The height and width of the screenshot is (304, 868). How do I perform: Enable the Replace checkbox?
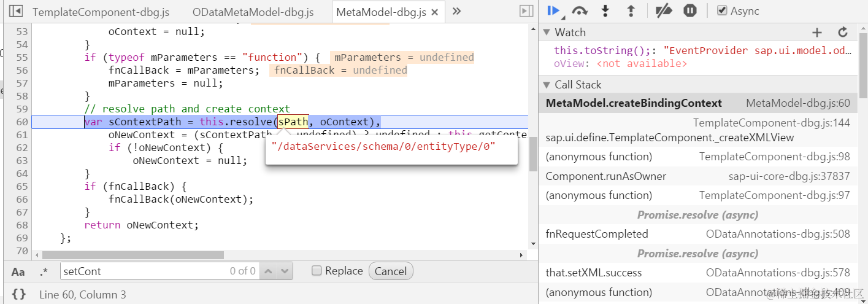pos(317,271)
